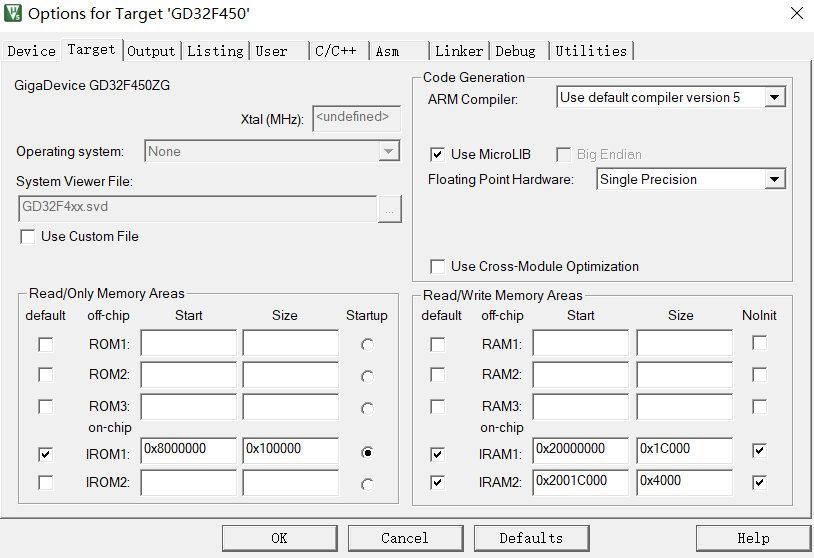
Task: Switch to the Output tab
Action: tap(151, 51)
